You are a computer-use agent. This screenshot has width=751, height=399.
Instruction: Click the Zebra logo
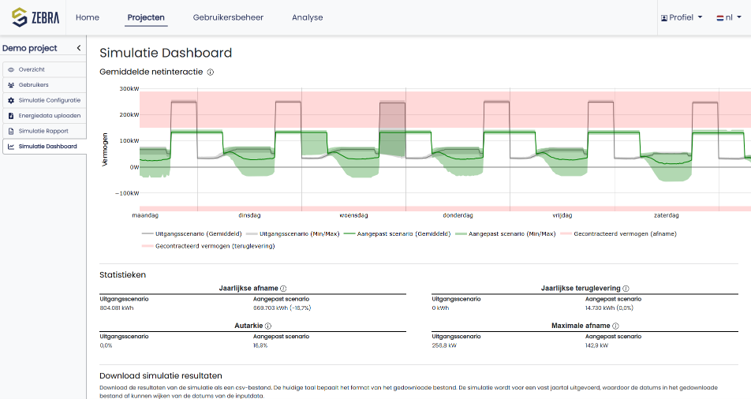point(36,17)
